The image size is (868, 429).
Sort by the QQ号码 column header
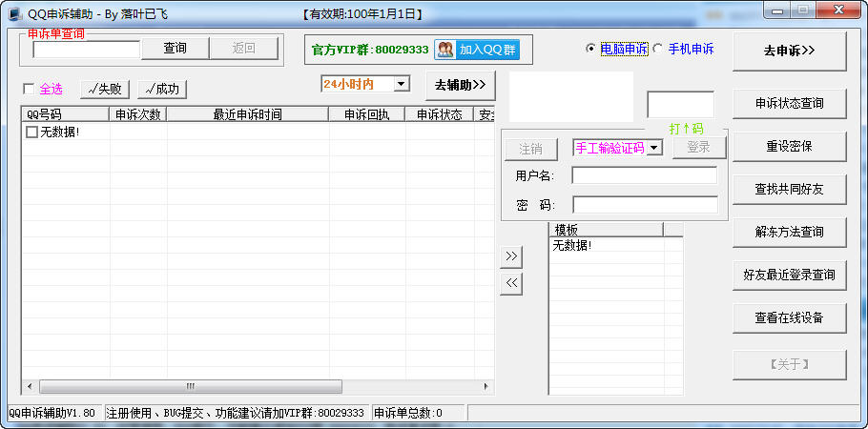click(x=65, y=114)
